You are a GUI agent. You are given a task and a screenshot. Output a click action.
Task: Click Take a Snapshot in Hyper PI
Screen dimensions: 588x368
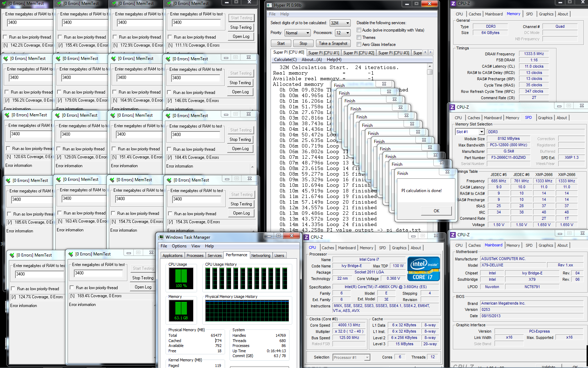click(x=333, y=43)
